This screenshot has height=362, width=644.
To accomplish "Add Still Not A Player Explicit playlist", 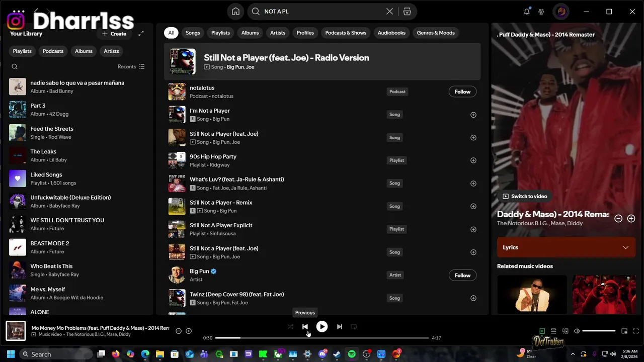I will point(473,229).
